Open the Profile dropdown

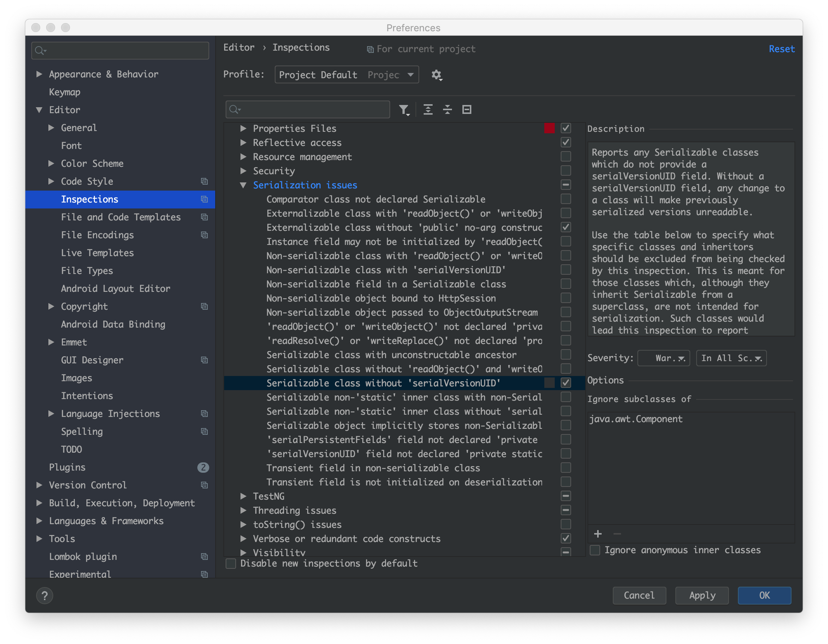click(347, 75)
